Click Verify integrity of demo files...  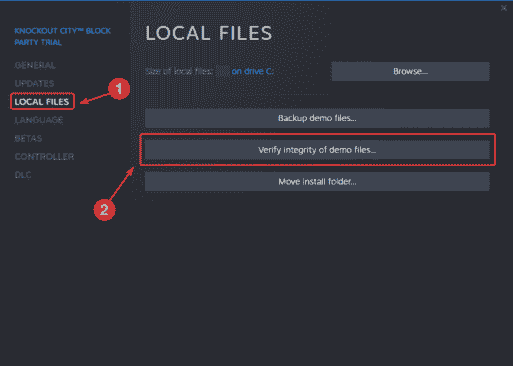tap(317, 150)
